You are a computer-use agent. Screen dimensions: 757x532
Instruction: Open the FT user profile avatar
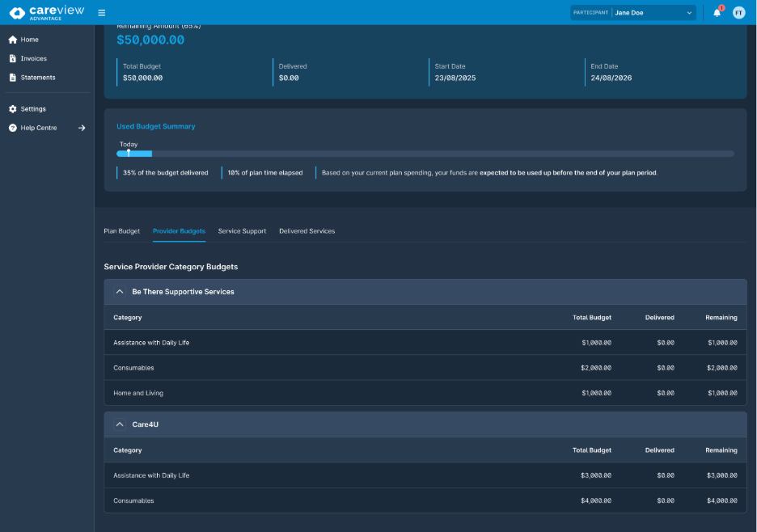(738, 13)
